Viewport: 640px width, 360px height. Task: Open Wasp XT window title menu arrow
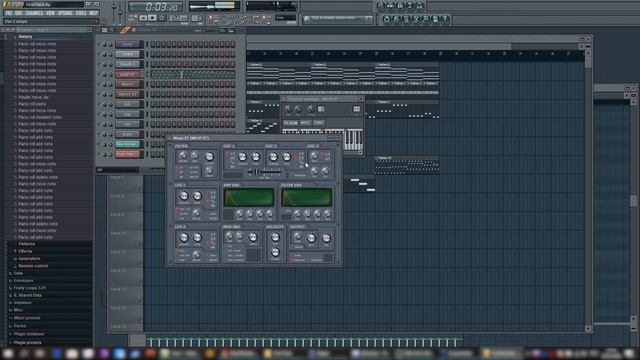[x=170, y=138]
